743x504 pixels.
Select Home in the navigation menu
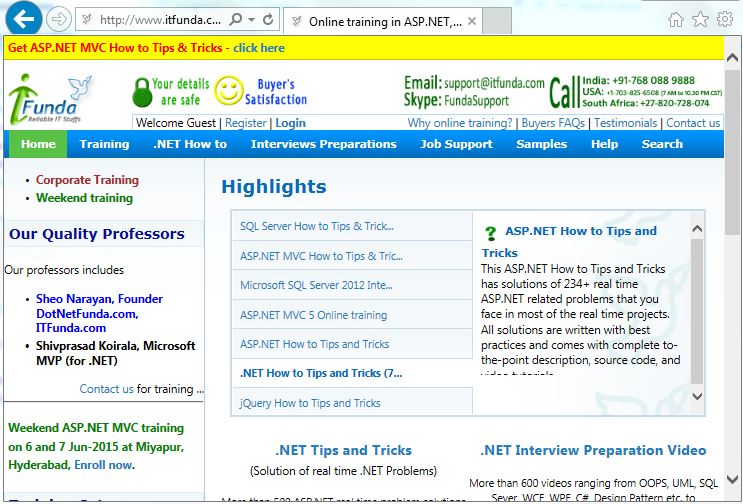click(x=38, y=144)
